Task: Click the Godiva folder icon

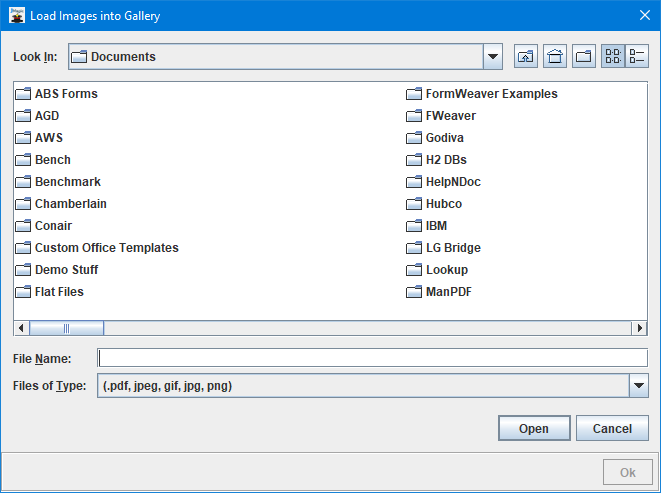Action: (414, 137)
